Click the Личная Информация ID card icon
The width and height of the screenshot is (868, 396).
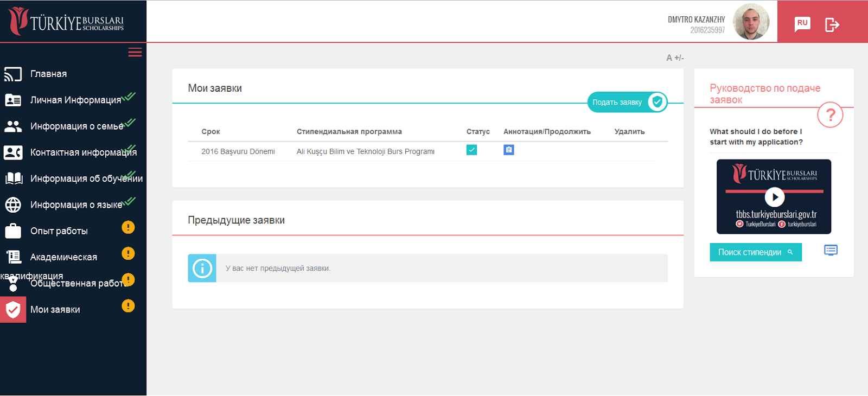point(13,100)
